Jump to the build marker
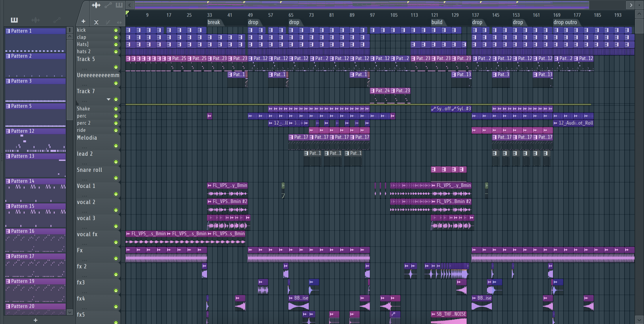 [437, 22]
